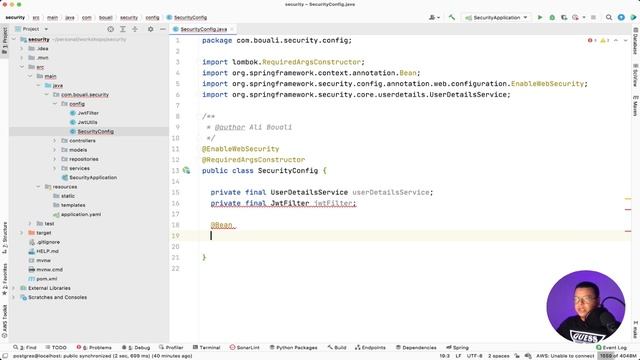Collapse all icon in Project panel header
The height and width of the screenshot is (360, 640).
(135, 29)
